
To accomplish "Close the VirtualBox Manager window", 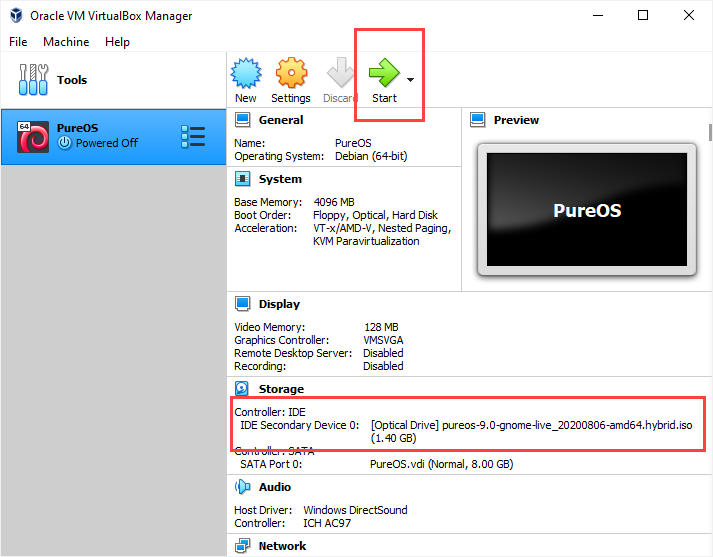I will click(689, 15).
